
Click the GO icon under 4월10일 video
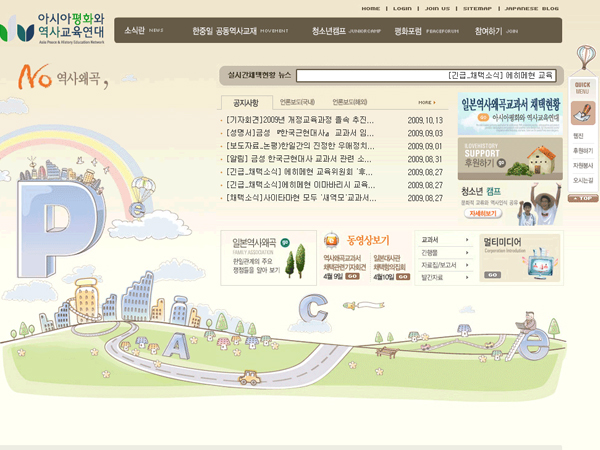(401, 276)
